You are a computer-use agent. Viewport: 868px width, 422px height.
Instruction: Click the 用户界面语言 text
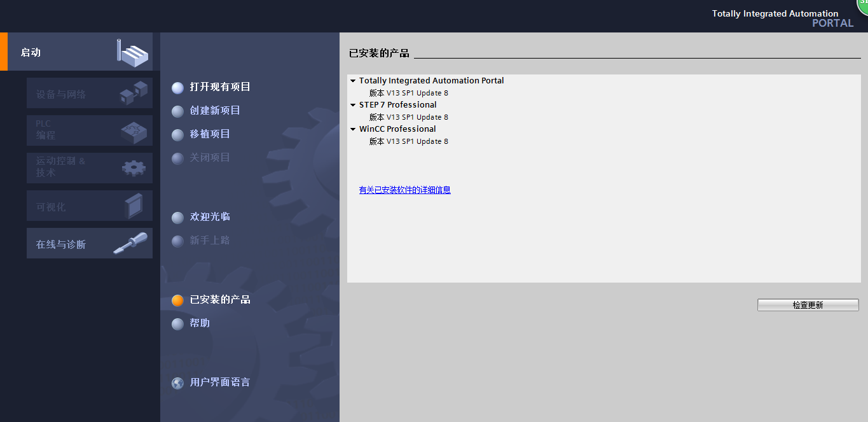(x=220, y=382)
